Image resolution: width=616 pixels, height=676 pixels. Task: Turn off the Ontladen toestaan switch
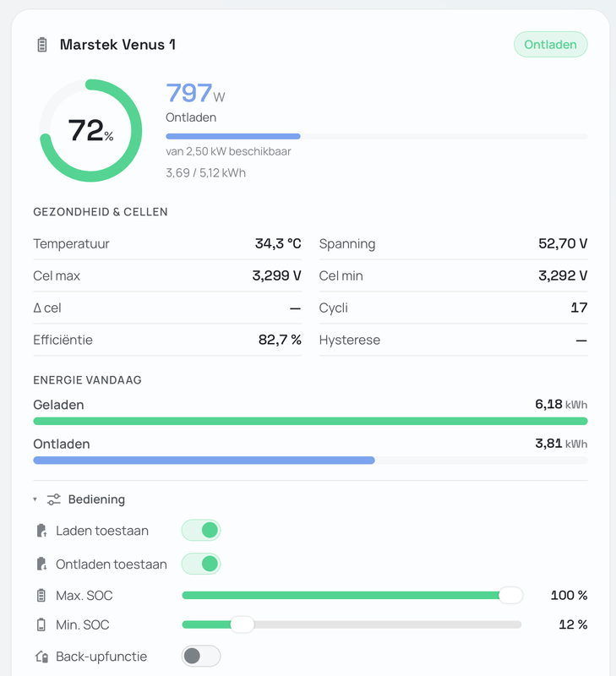pos(201,564)
